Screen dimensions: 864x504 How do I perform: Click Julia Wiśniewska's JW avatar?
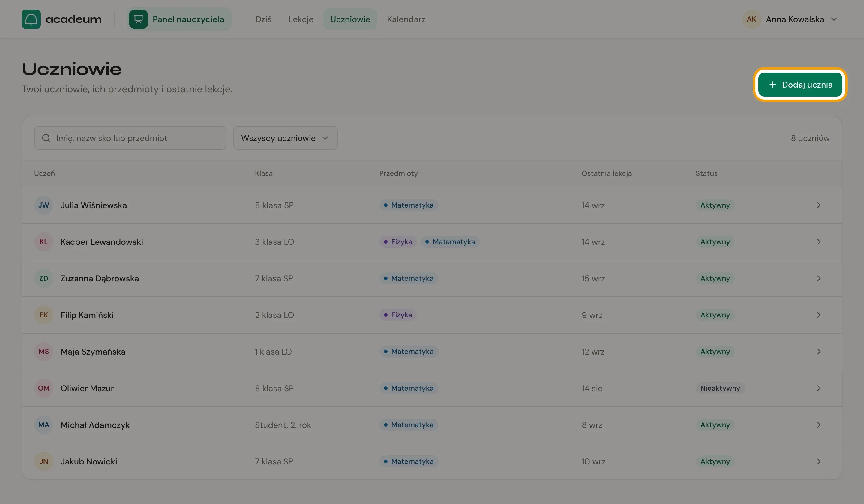43,205
